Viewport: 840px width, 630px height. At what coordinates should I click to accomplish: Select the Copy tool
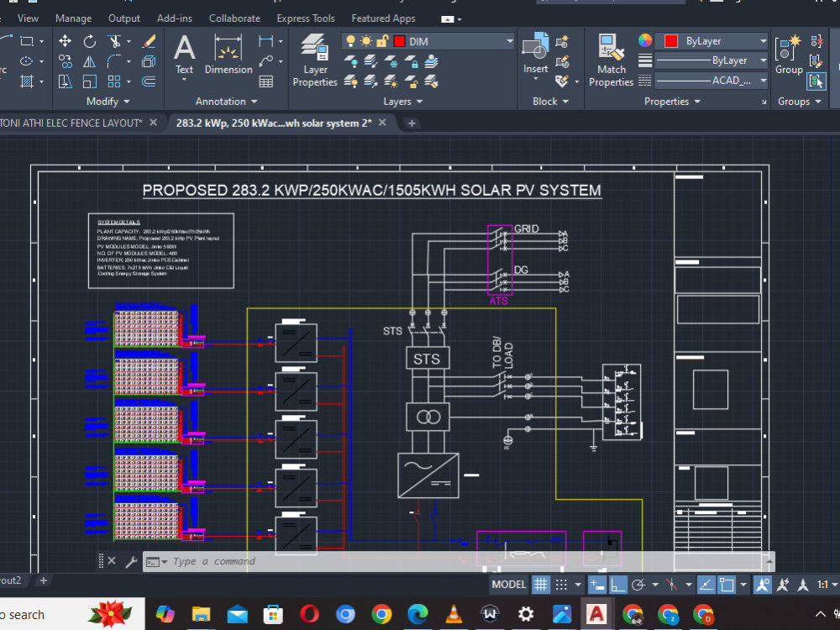click(65, 61)
